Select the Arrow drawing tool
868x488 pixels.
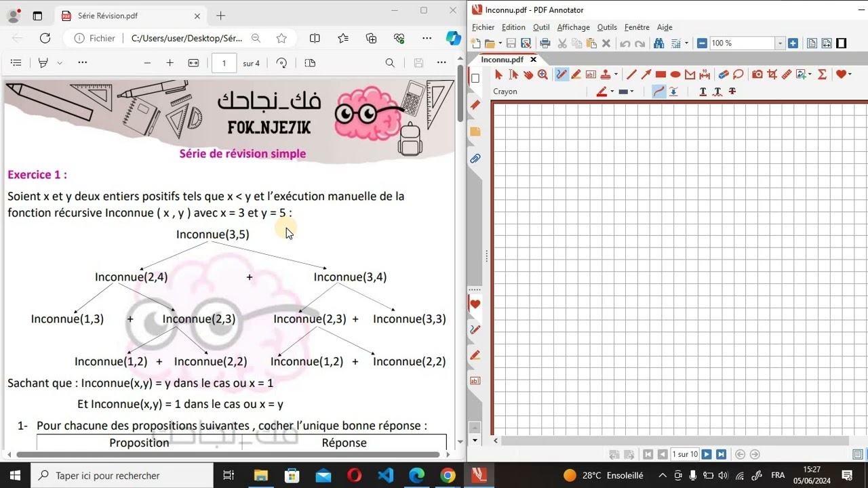pyautogui.click(x=646, y=75)
